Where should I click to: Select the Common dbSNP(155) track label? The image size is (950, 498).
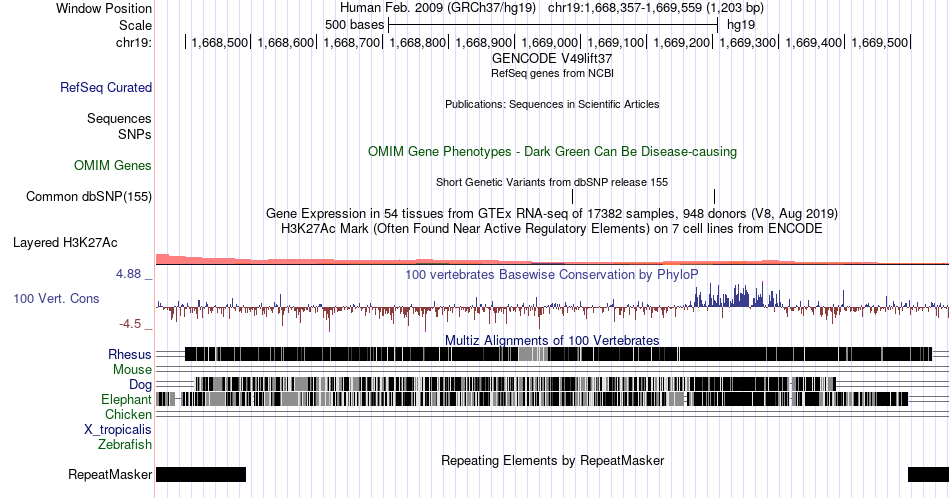[89, 196]
